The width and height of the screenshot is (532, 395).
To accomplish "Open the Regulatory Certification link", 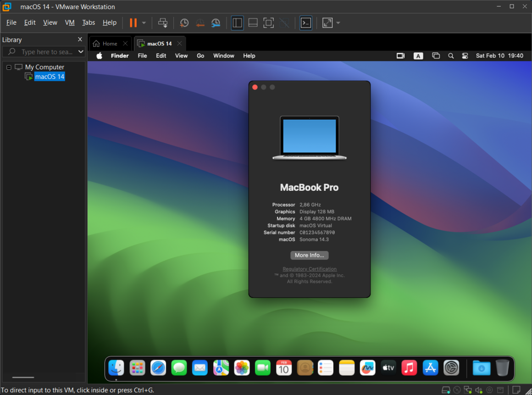I will [310, 269].
